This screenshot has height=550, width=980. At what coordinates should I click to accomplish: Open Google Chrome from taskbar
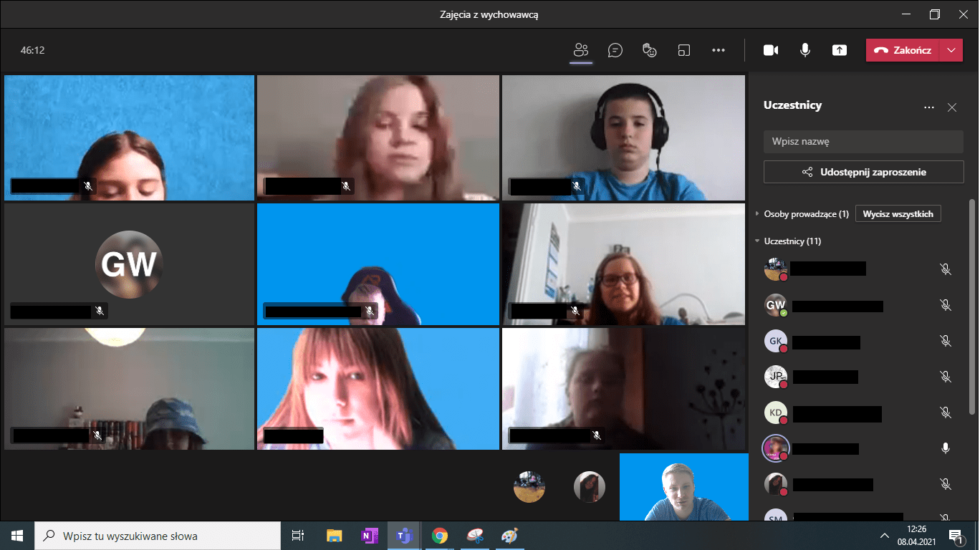pyautogui.click(x=440, y=536)
